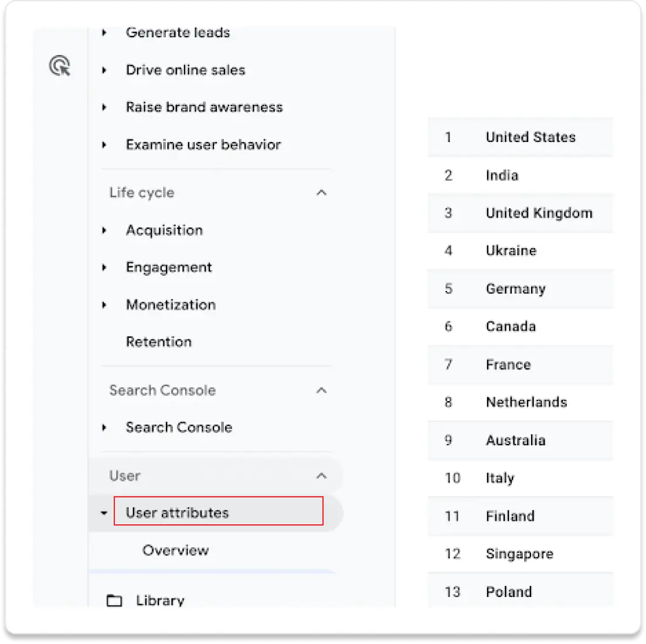The width and height of the screenshot is (646, 644).
Task: Select the Ukraine entry in the list
Action: point(511,250)
